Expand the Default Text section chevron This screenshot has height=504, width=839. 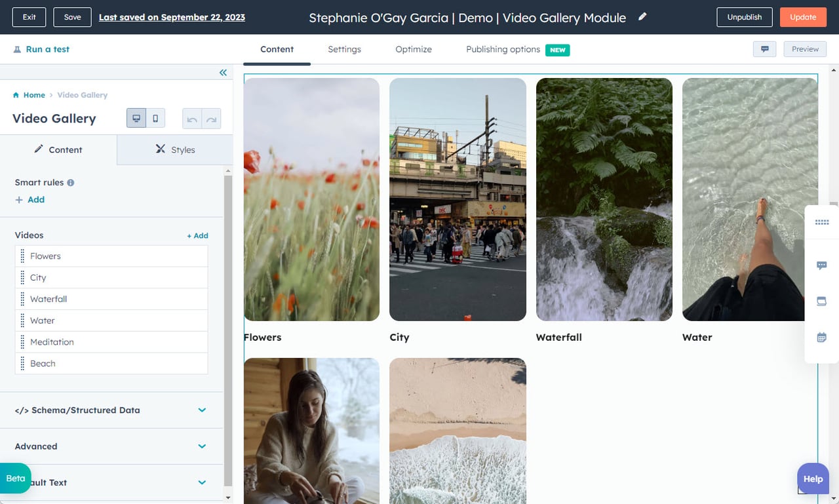[202, 482]
